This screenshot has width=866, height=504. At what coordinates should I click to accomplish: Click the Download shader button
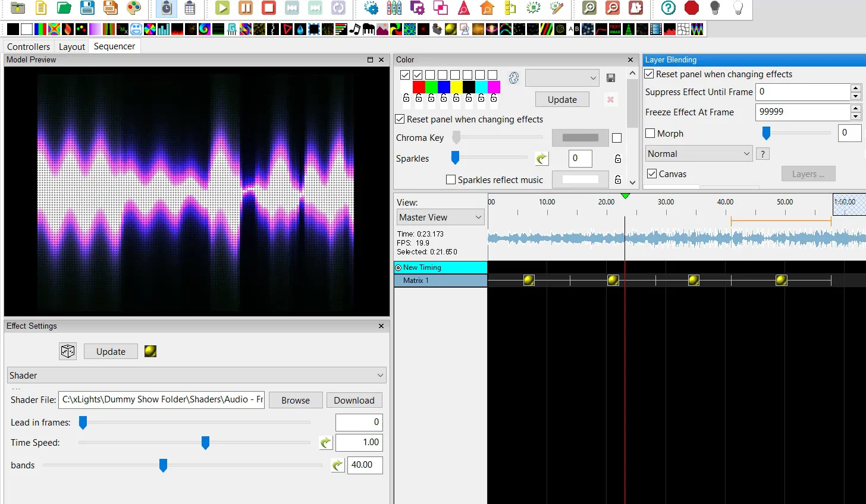(354, 400)
